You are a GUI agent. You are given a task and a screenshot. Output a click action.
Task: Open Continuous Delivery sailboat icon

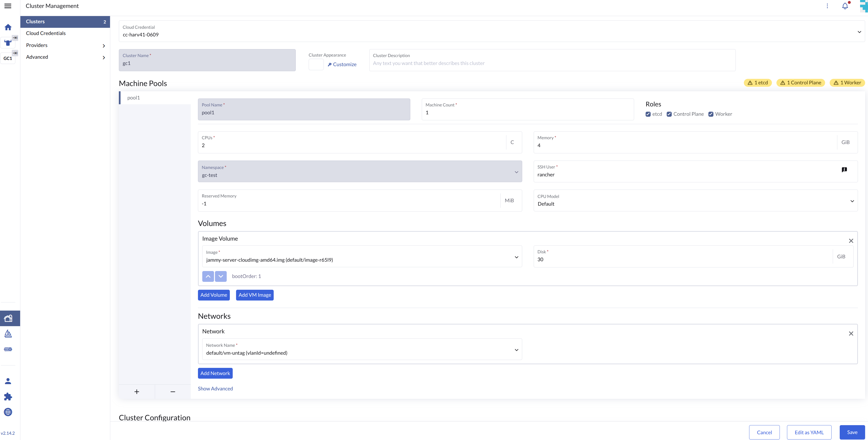point(8,334)
